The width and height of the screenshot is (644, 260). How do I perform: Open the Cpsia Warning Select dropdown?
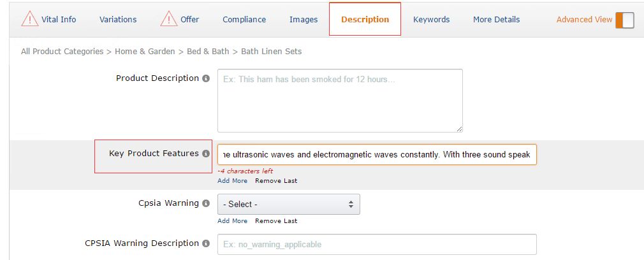(289, 205)
